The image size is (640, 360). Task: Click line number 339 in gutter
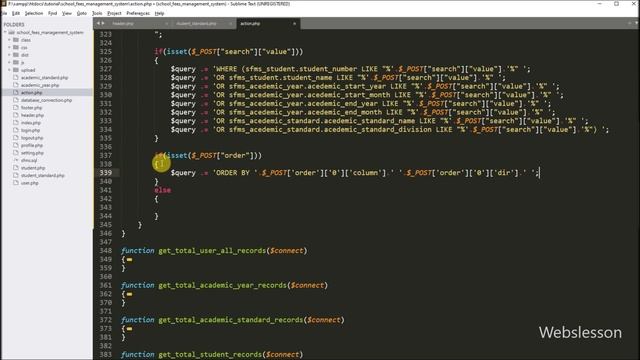pyautogui.click(x=105, y=173)
